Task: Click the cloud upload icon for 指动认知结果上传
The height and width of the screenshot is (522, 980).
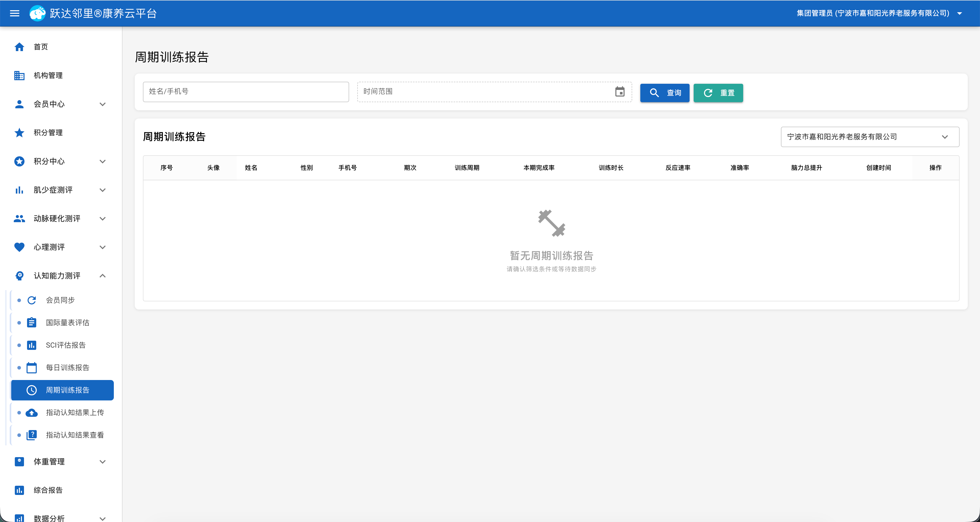Action: point(32,412)
